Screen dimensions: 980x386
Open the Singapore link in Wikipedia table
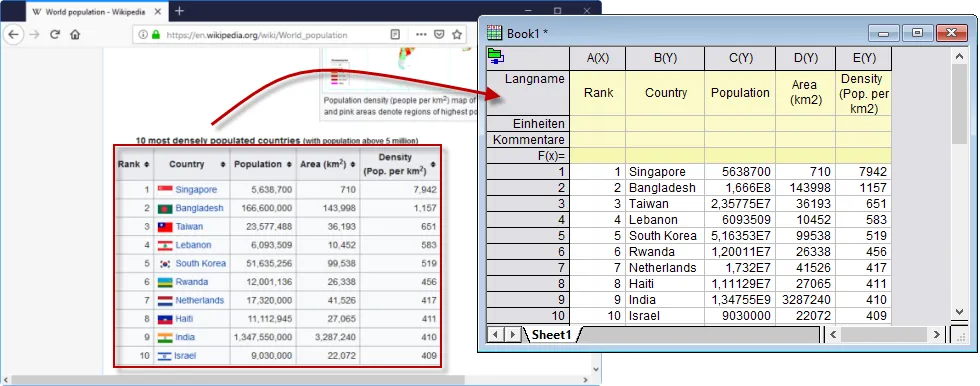(x=196, y=190)
